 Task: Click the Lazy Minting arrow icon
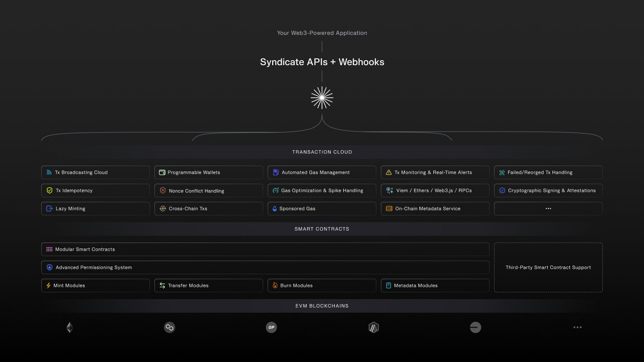pos(49,209)
